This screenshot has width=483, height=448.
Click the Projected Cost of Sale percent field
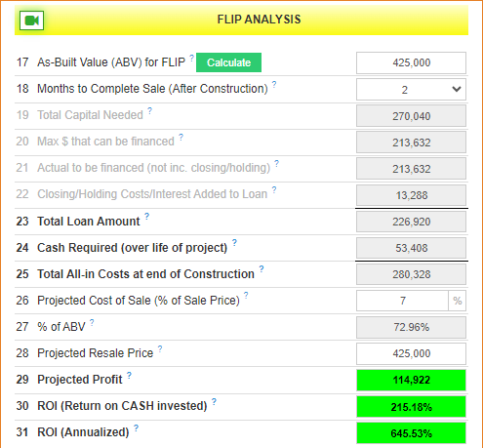[402, 301]
